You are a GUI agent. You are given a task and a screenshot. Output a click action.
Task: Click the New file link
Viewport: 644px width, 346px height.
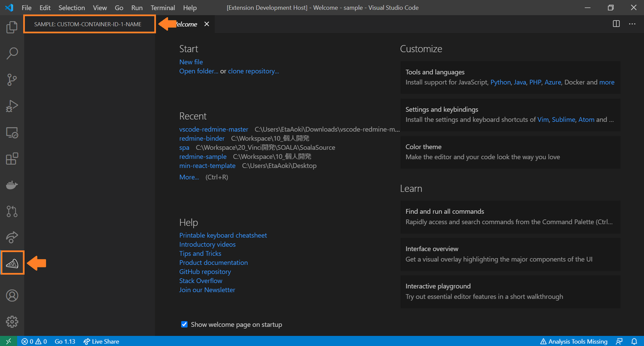click(191, 62)
